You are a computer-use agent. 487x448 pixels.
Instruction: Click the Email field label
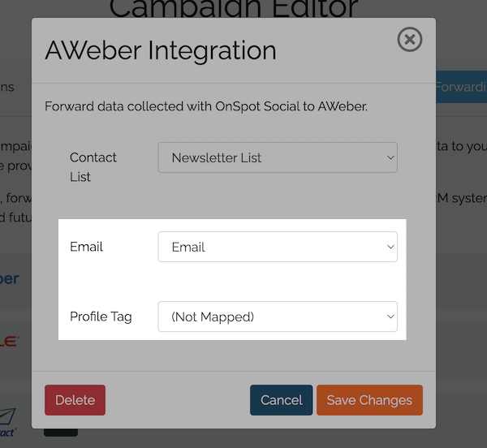87,247
